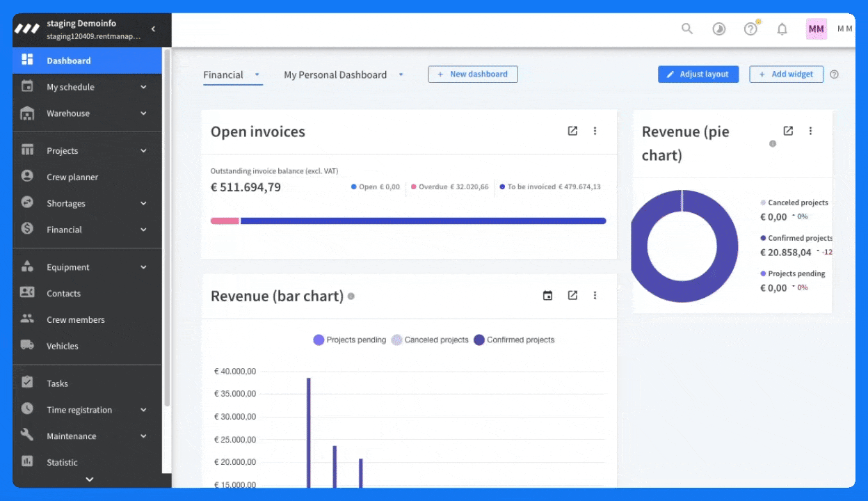Expand the Projects submenu chevron

click(x=143, y=151)
